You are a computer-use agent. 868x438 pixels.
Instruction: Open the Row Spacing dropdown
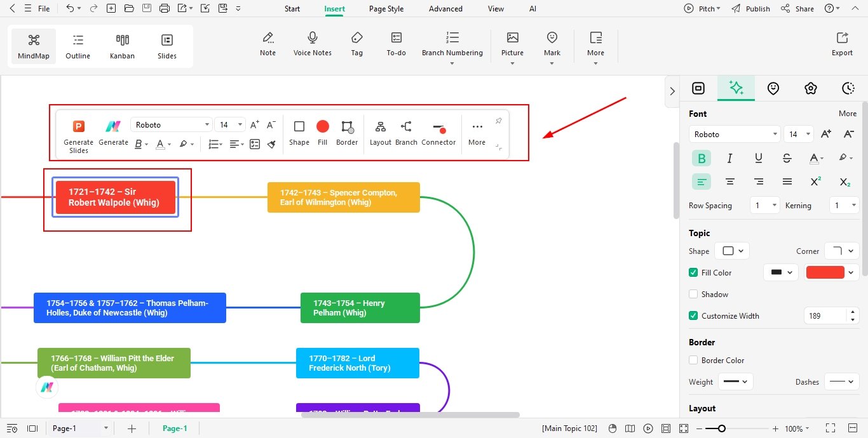tap(764, 205)
